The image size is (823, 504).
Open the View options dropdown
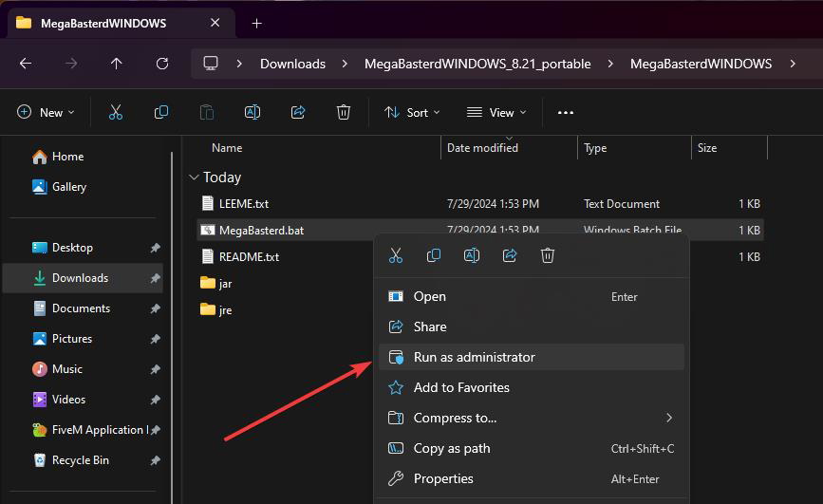point(496,112)
